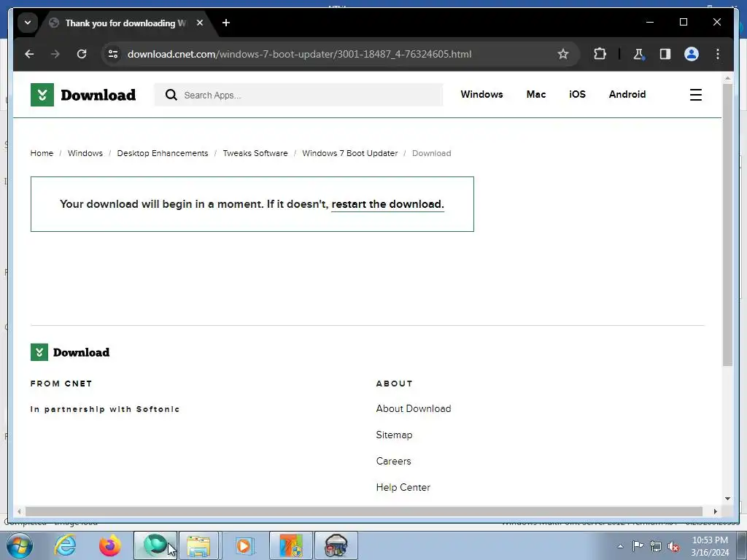
Task: Select the 'Thank you for downloading' tab
Action: [125, 23]
